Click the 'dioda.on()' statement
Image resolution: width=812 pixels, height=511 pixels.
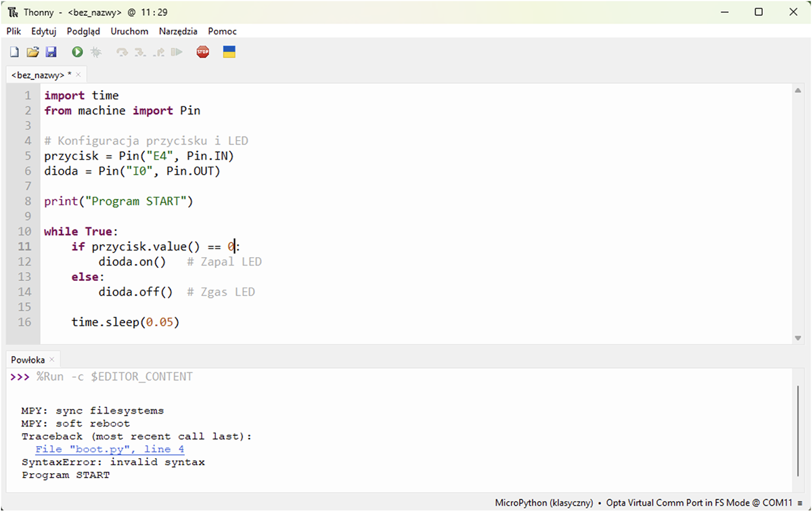click(132, 261)
